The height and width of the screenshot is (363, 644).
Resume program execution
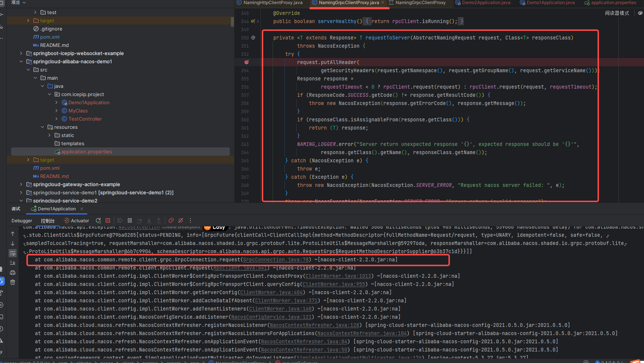coord(120,220)
